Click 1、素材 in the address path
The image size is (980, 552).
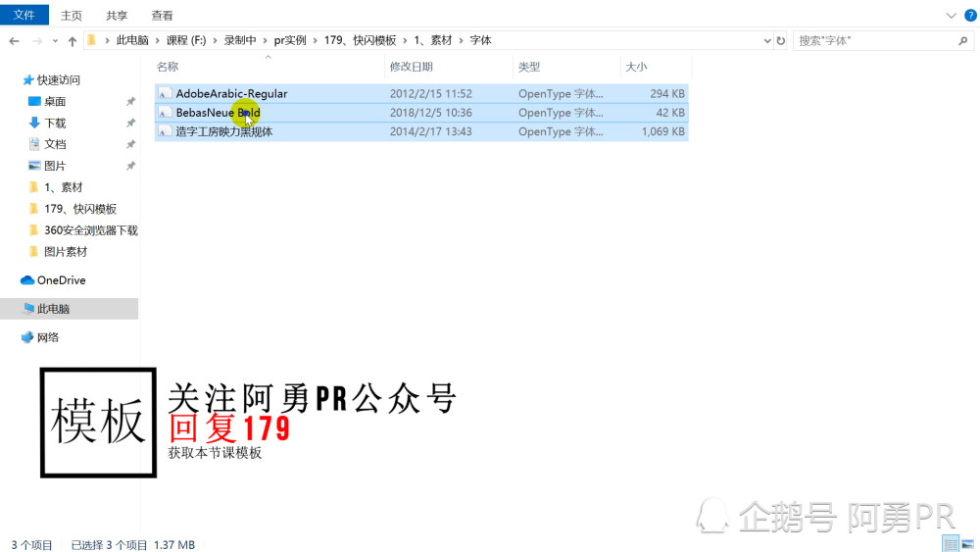coord(432,40)
